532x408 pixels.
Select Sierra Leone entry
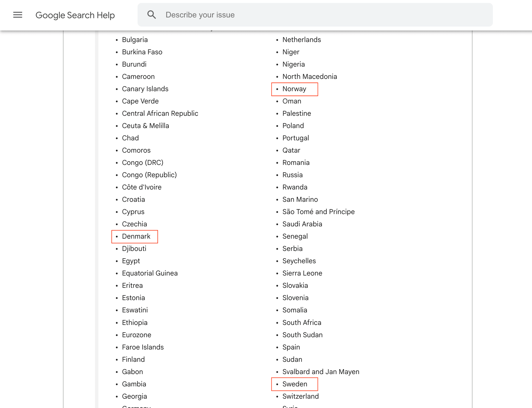coord(302,273)
